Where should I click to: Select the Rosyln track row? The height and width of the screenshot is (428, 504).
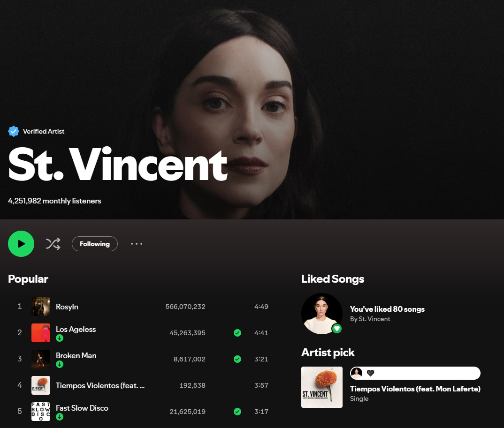pos(143,307)
